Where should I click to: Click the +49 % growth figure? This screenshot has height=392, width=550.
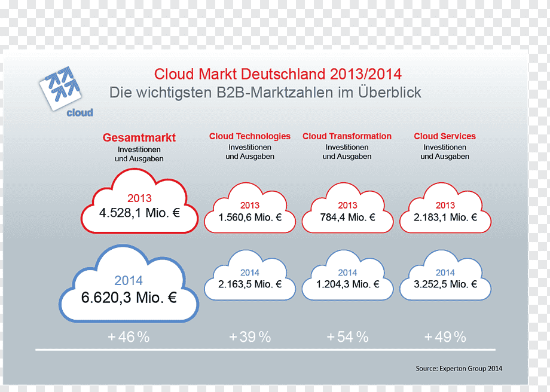point(445,337)
